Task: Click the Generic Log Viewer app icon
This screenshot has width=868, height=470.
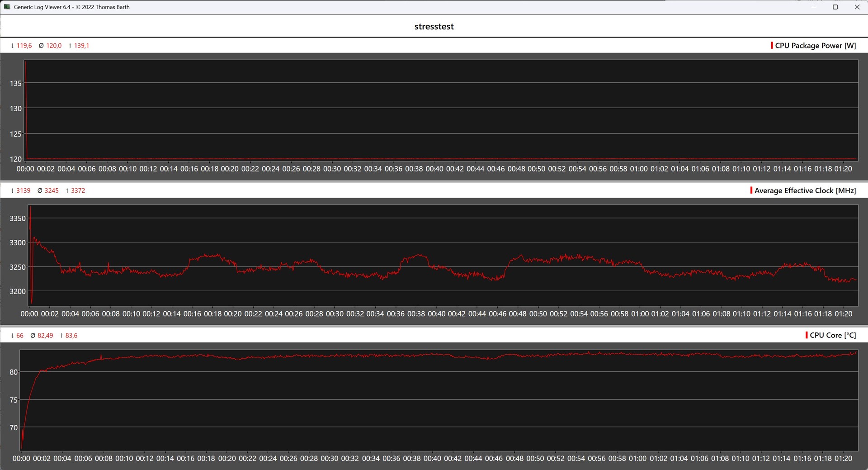Action: (7, 7)
